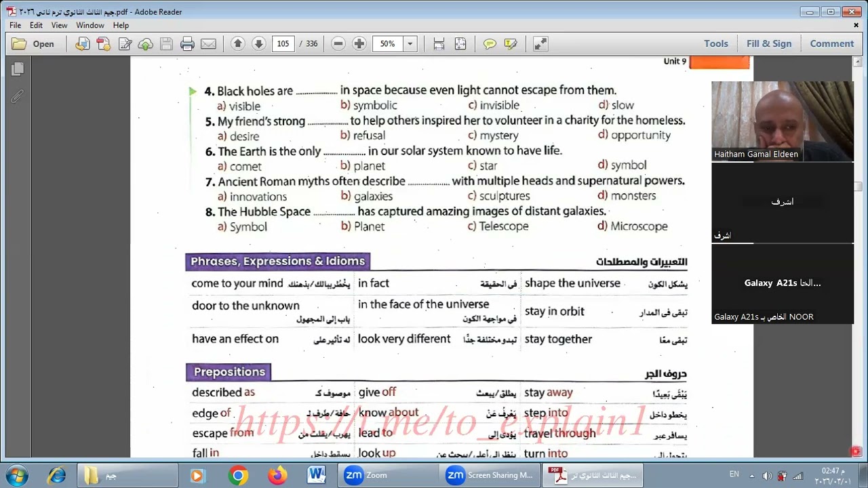This screenshot has width=868, height=488.
Task: Open the Edit menu
Action: (36, 25)
